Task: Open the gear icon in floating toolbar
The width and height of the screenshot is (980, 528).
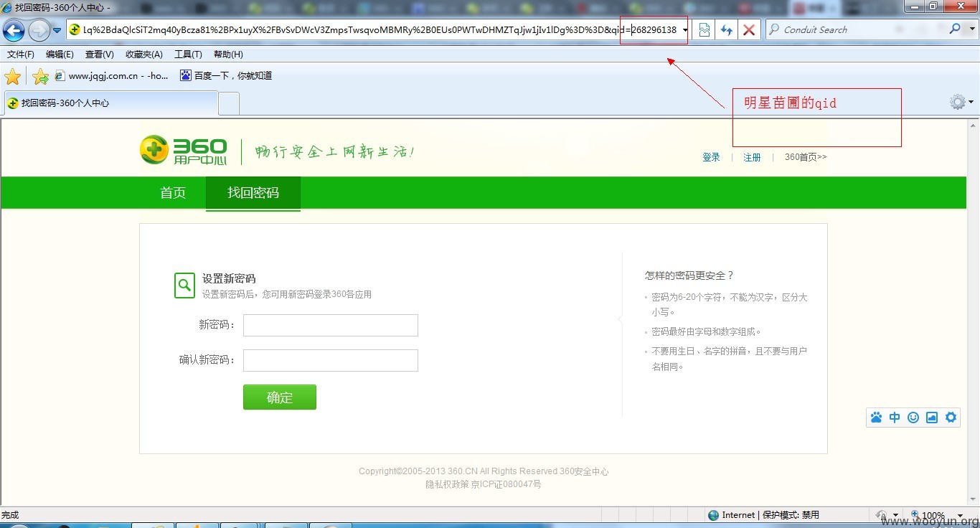Action: coord(951,418)
